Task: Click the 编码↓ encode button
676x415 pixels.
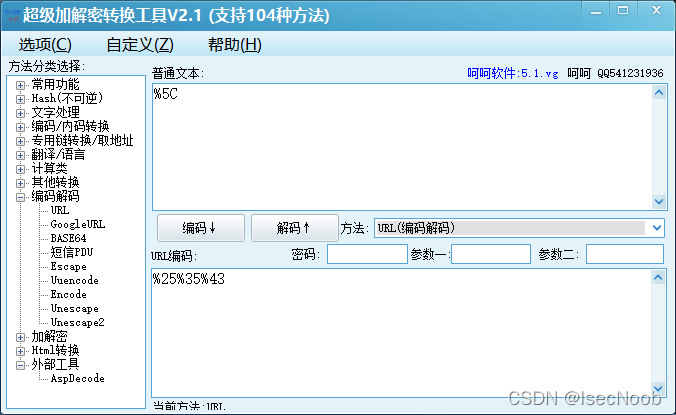Action: 201,228
